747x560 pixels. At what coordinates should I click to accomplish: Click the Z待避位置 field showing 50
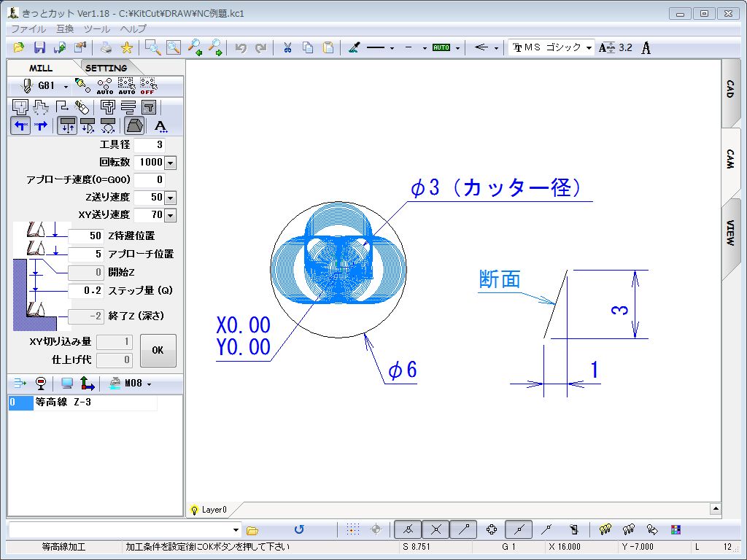[x=86, y=236]
